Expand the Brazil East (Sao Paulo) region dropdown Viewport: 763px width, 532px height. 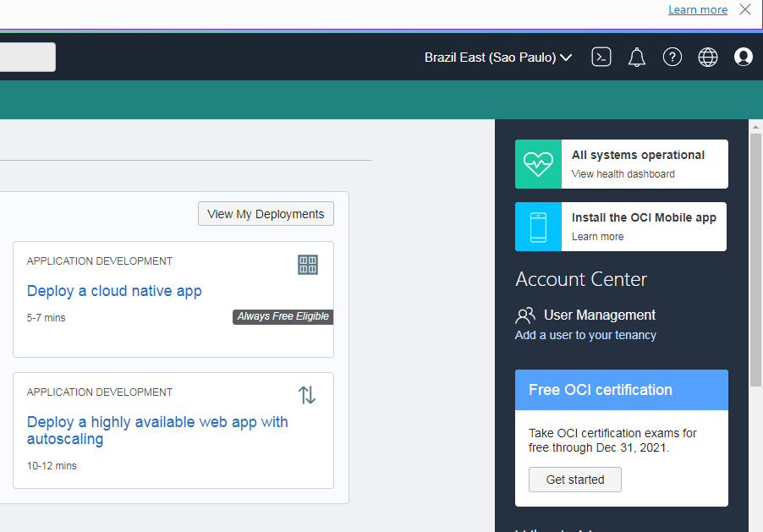click(x=498, y=58)
